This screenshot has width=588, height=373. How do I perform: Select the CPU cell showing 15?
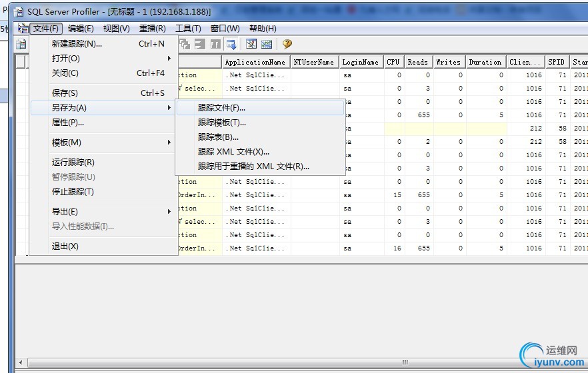394,195
